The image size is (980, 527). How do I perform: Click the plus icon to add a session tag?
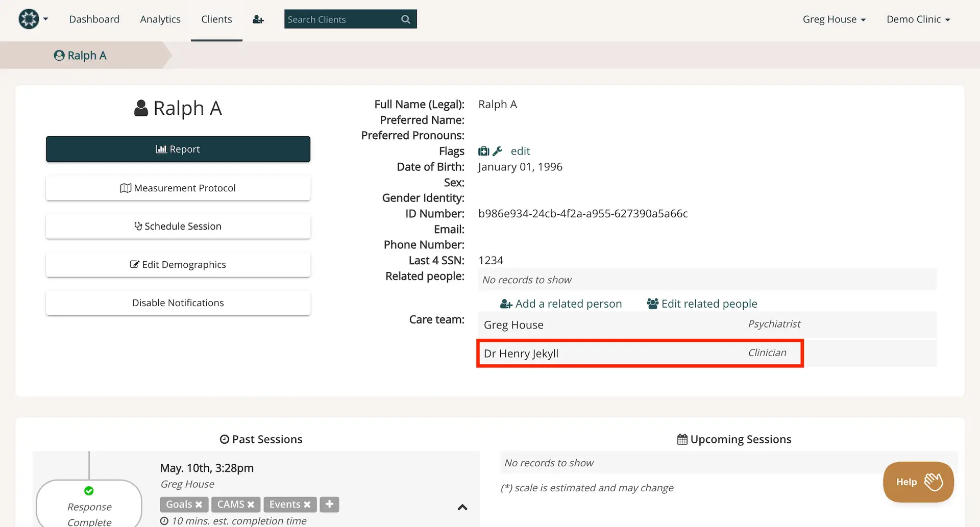[x=329, y=504]
